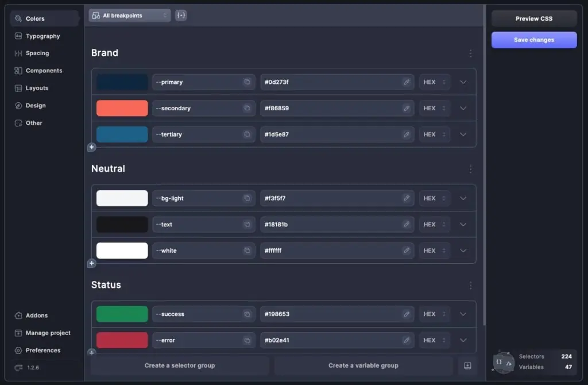Click Create a variable group
Image resolution: width=588 pixels, height=385 pixels.
pos(363,365)
